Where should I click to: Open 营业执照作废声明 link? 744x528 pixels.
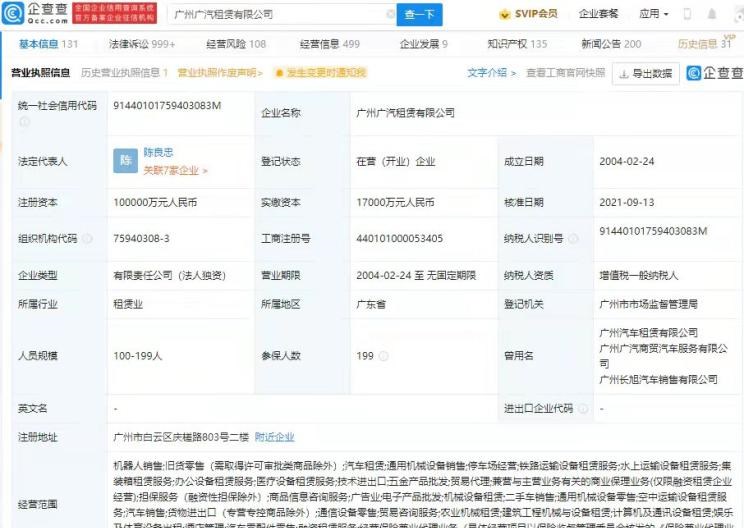[x=220, y=73]
